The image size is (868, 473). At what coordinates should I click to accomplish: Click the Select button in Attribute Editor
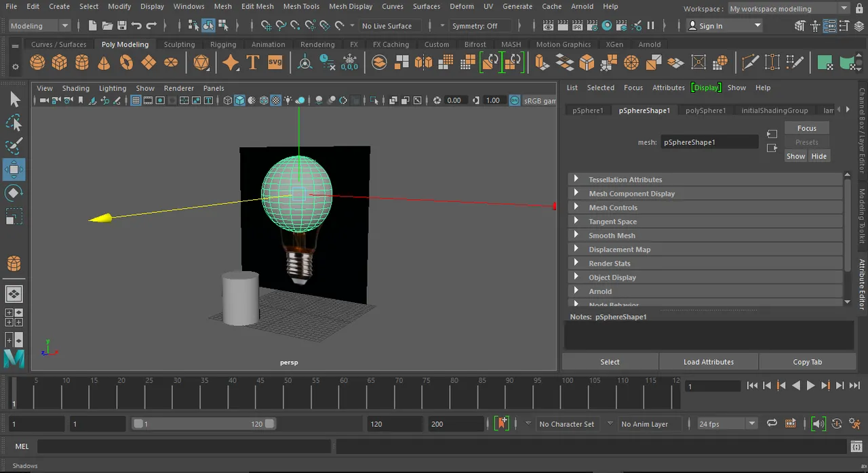tap(610, 362)
